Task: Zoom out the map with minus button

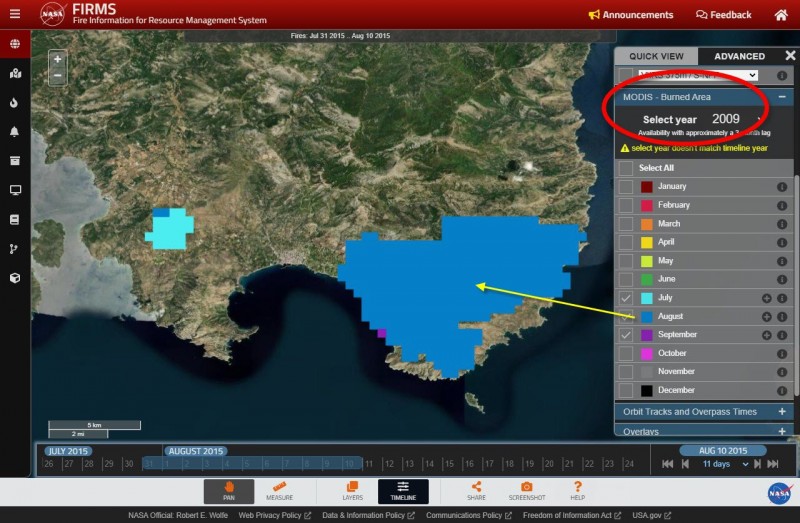Action: [58, 76]
